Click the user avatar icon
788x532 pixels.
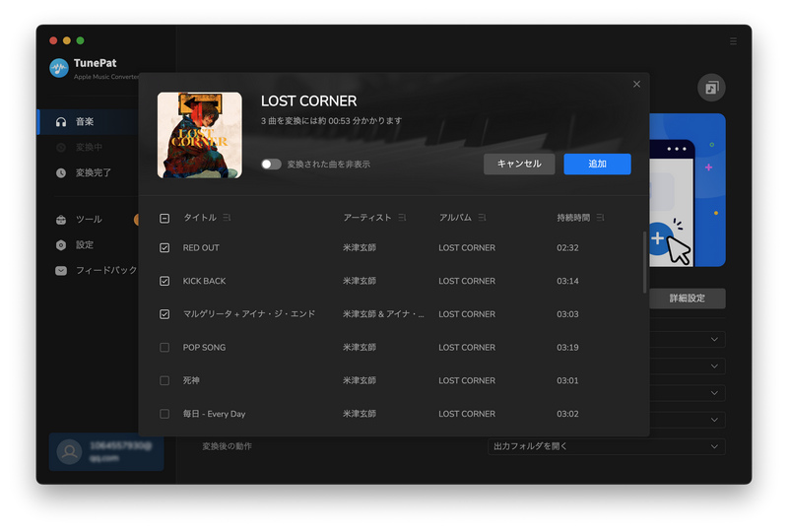[x=69, y=451]
